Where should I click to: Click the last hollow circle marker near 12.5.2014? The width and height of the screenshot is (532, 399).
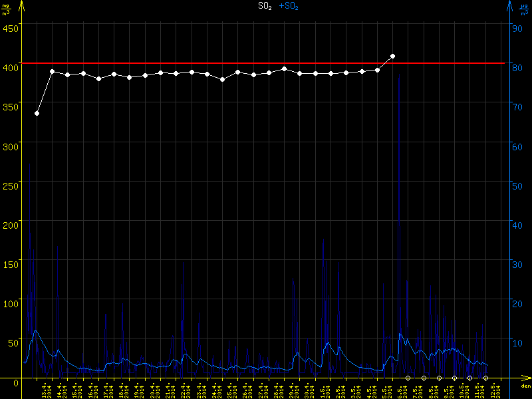[x=485, y=378]
